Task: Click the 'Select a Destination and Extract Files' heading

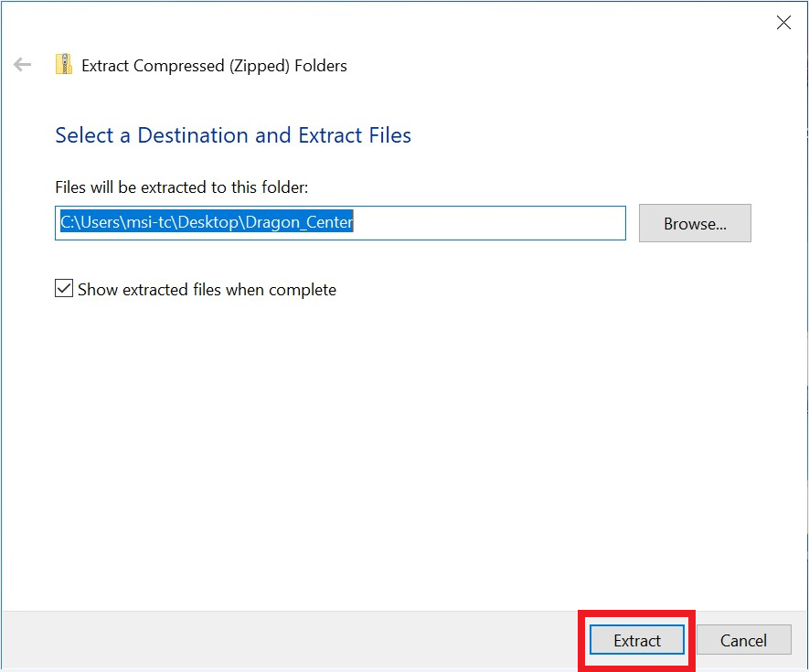Action: 233,135
